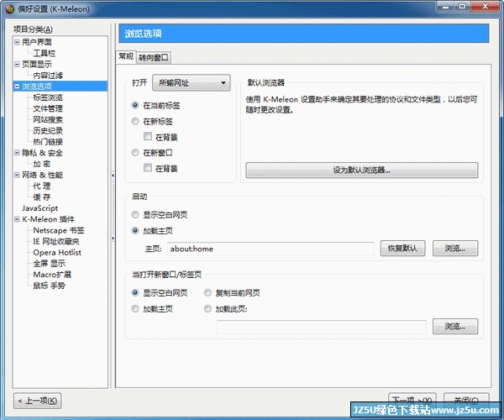
Task: Click the empty 加载此页 URL field
Action: [x=321, y=327]
